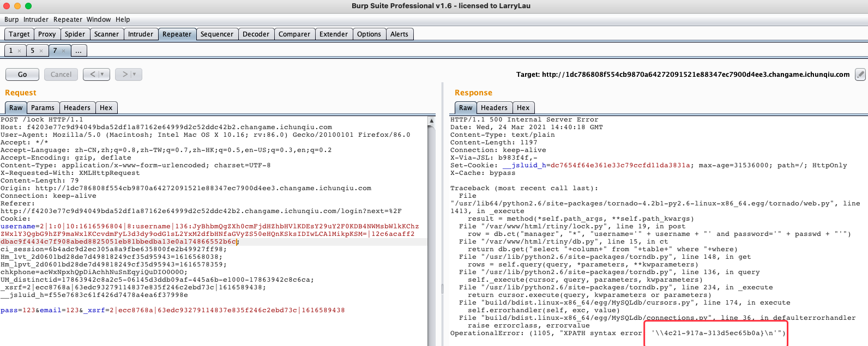
Task: Switch to the Scanner tab
Action: point(106,34)
